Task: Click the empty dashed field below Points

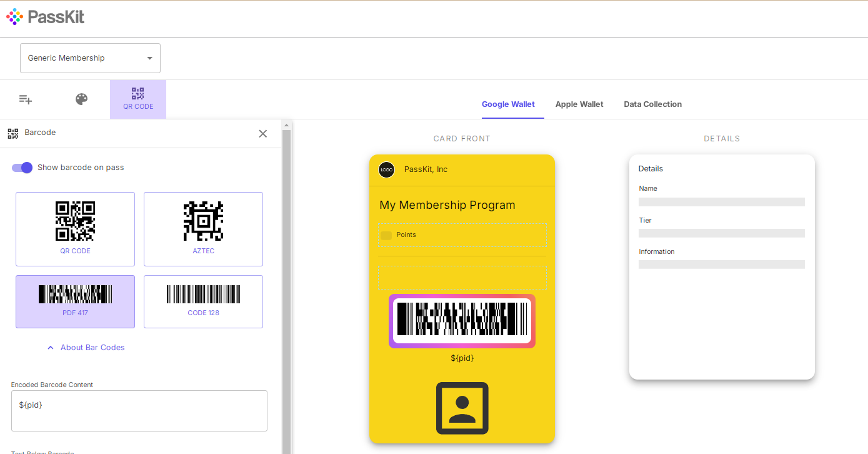Action: tap(462, 276)
